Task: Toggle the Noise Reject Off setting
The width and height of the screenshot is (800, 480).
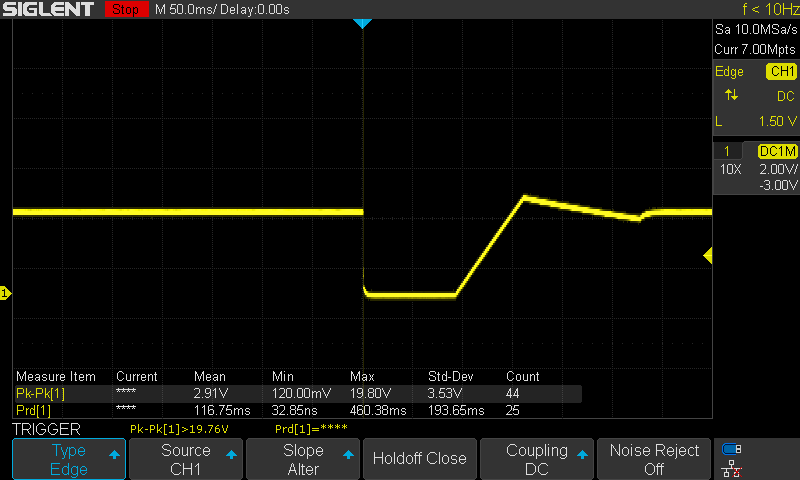Action: click(655, 459)
